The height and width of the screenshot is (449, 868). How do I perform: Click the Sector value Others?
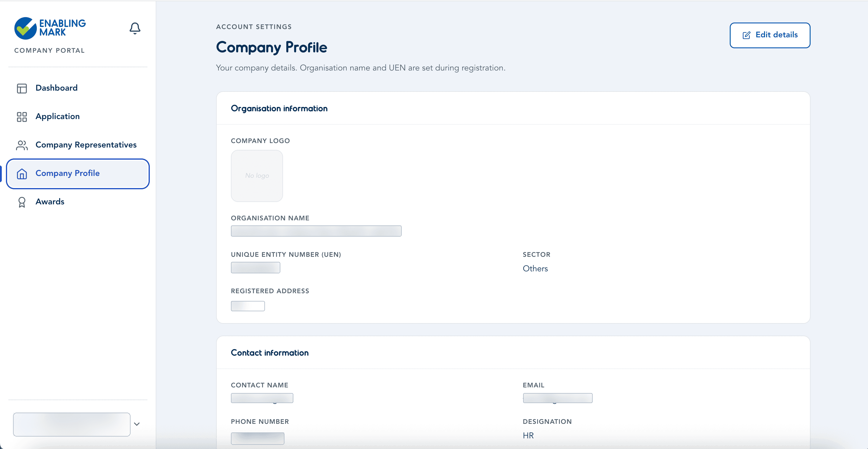535,269
